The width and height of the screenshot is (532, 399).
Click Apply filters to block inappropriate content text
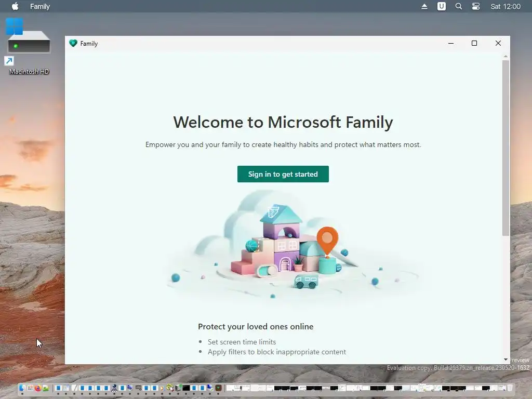[x=277, y=352]
